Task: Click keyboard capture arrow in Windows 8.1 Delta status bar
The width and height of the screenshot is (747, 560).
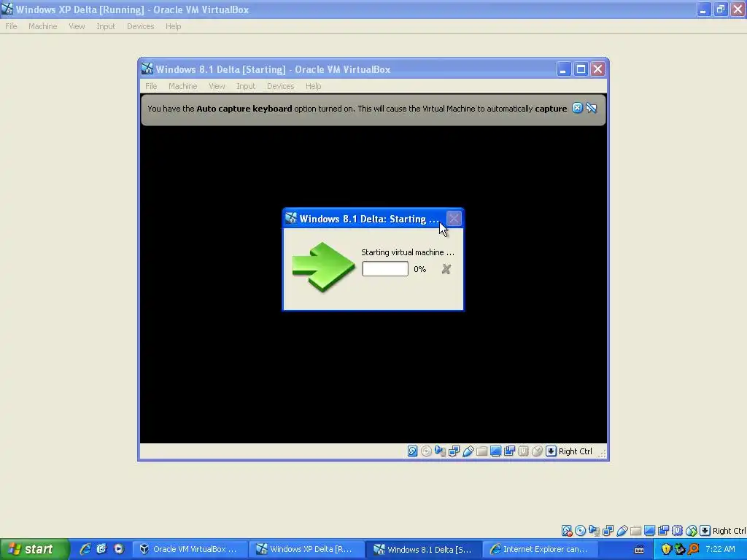Action: point(551,451)
